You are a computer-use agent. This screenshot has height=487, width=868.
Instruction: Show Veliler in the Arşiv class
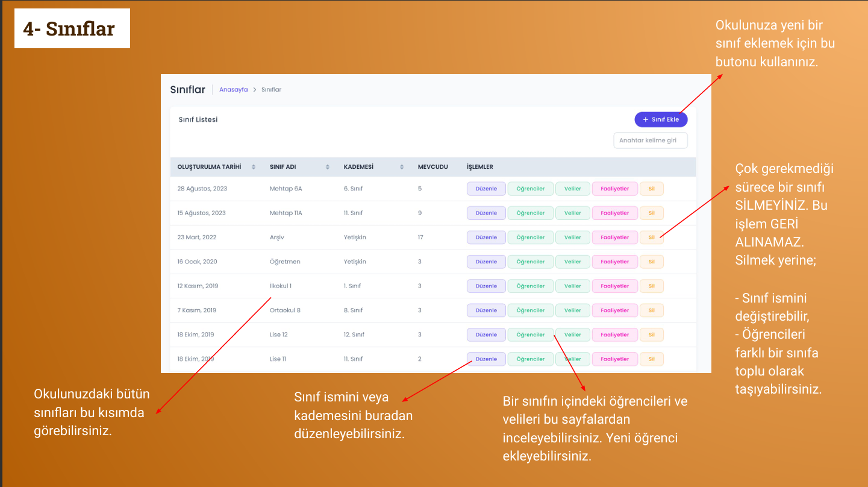(x=573, y=237)
